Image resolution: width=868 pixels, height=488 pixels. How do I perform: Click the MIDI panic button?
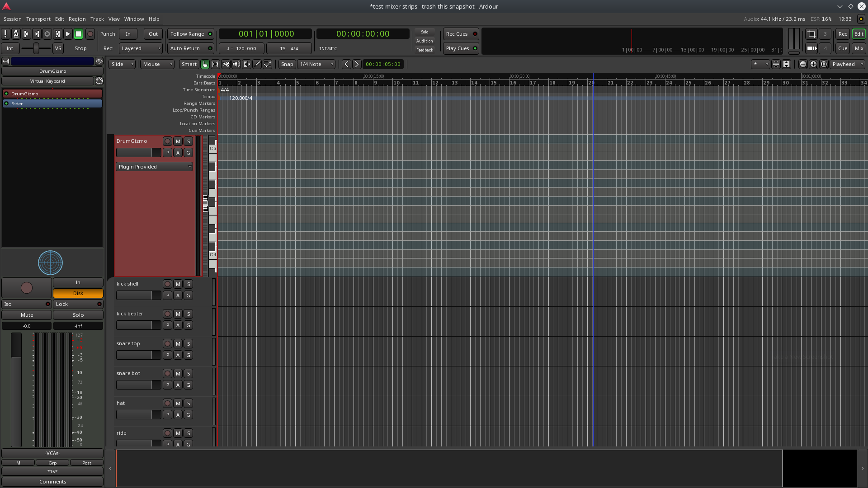pyautogui.click(x=5, y=34)
